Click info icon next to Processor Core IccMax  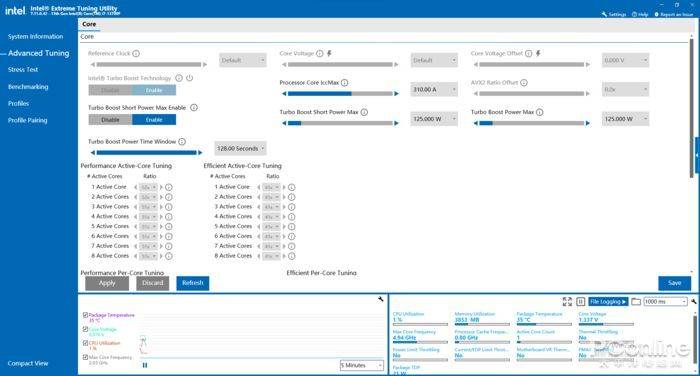345,83
